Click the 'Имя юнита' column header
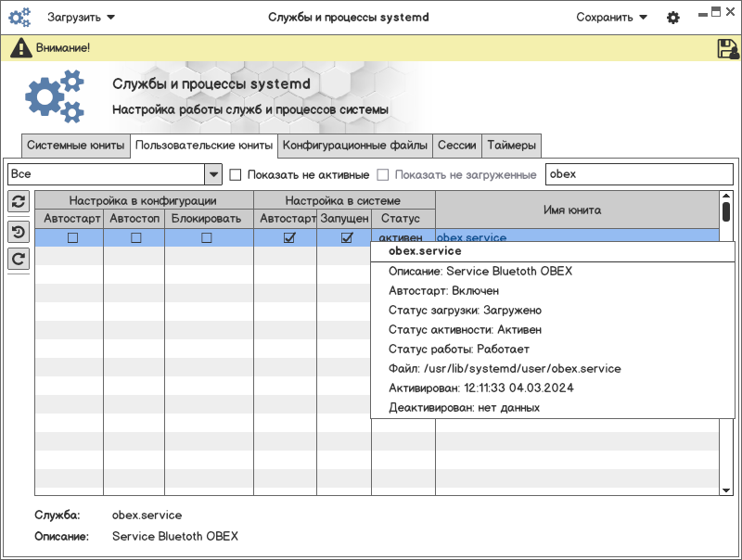The width and height of the screenshot is (742, 560). tap(572, 210)
